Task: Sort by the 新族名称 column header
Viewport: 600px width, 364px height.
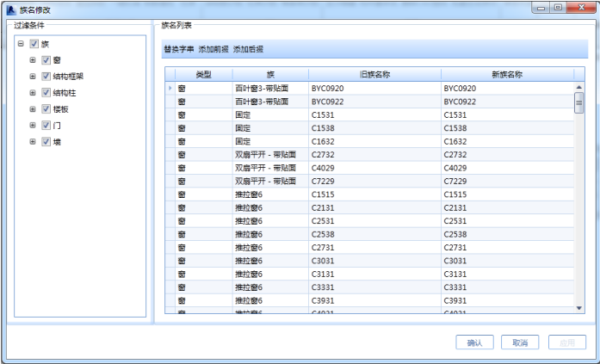Action: (x=507, y=75)
